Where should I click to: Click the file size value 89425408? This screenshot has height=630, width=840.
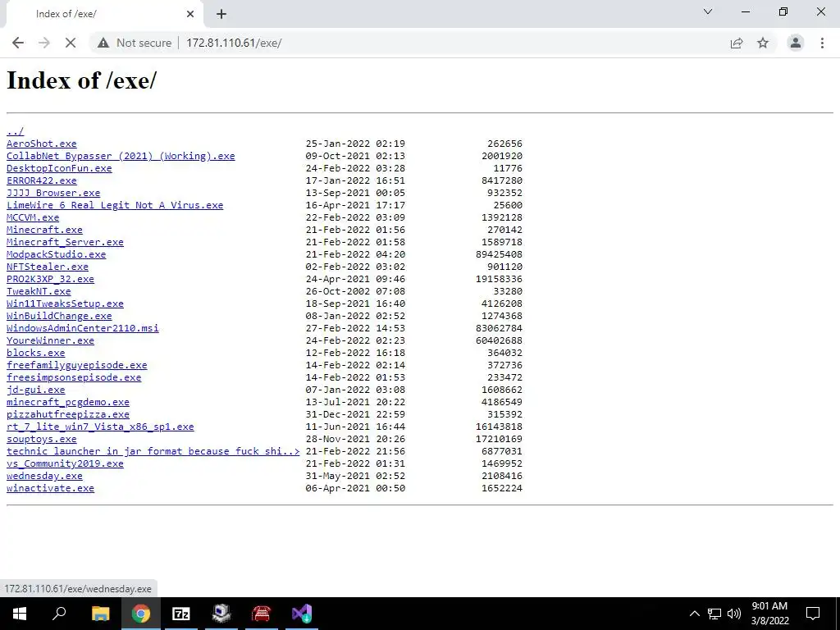point(499,254)
